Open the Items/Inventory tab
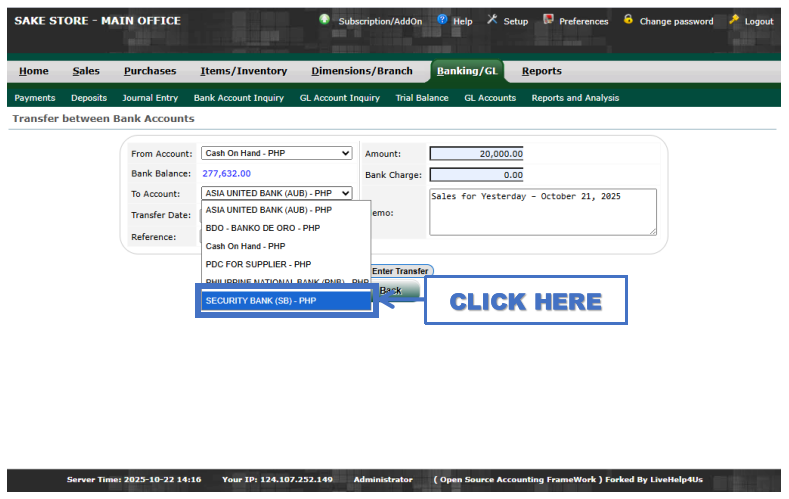Screen dimensions: 789x499 (243, 71)
